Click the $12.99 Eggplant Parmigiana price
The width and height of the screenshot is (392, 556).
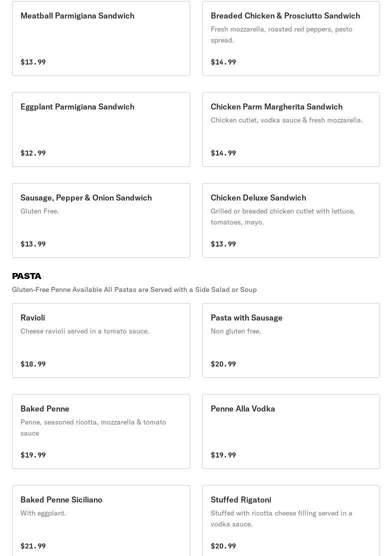33,153
